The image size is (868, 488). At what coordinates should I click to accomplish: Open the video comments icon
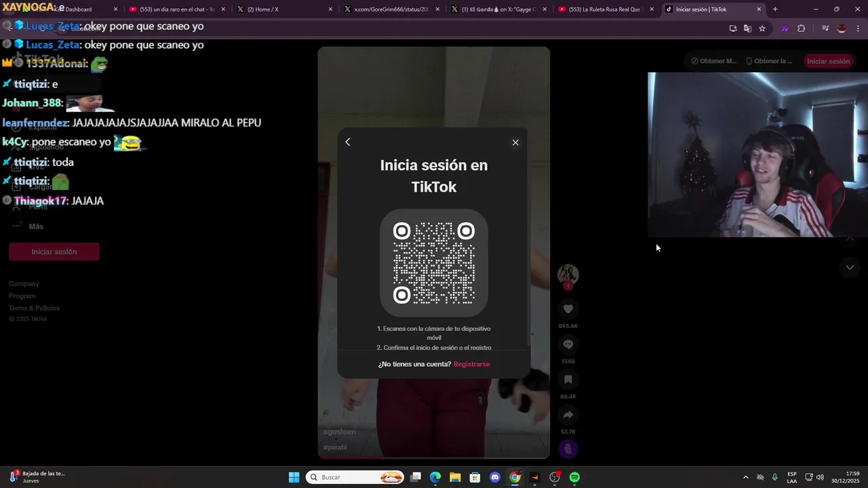(568, 344)
